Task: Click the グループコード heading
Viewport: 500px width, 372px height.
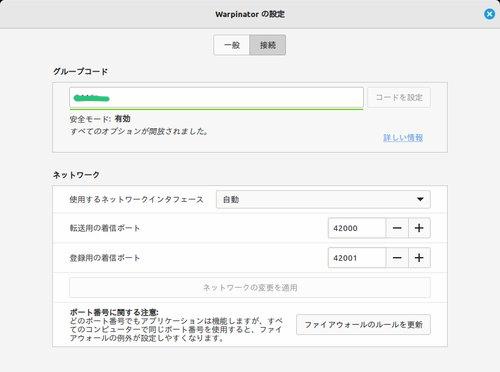Action: [x=80, y=71]
